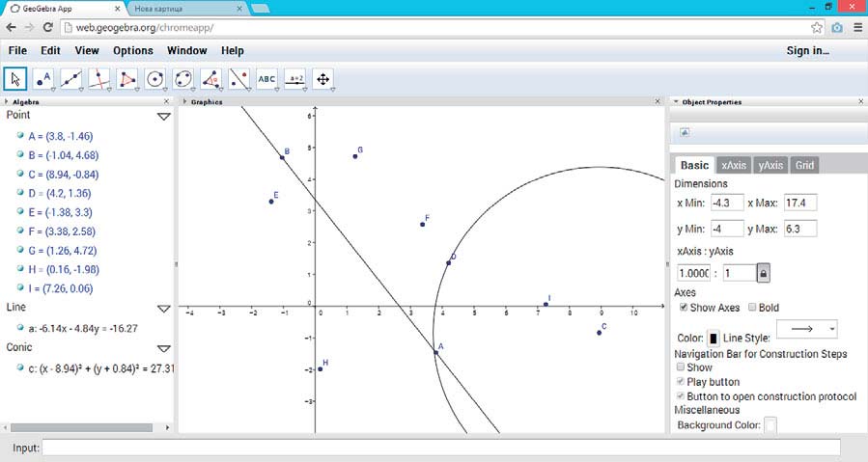Switch to the xAxis tab
This screenshot has height=462, width=868.
tap(734, 165)
